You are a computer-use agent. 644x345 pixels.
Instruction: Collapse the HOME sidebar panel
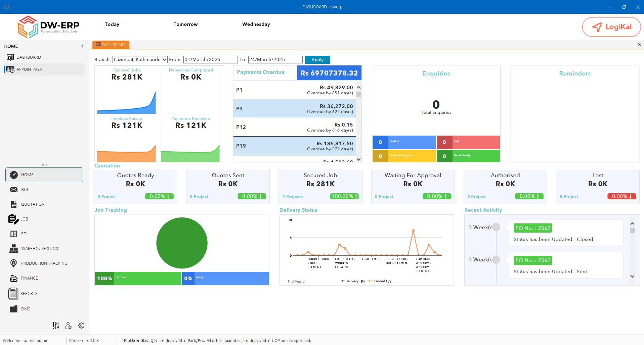click(82, 46)
